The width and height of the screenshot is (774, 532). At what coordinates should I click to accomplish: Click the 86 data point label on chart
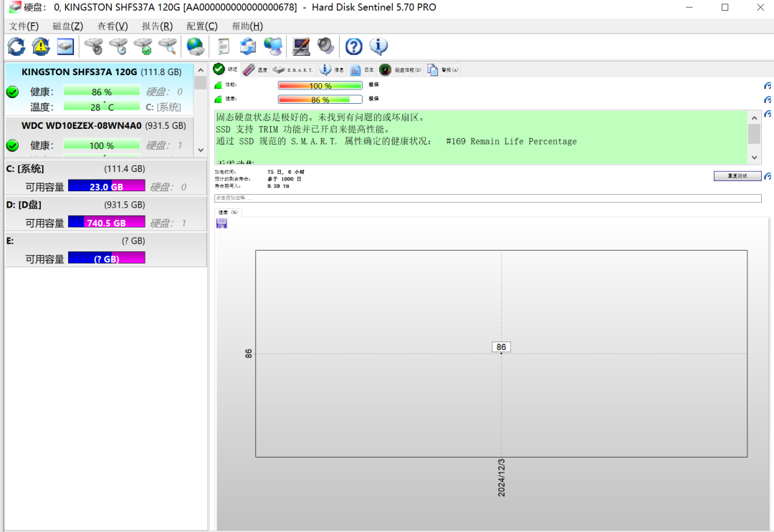coord(501,347)
